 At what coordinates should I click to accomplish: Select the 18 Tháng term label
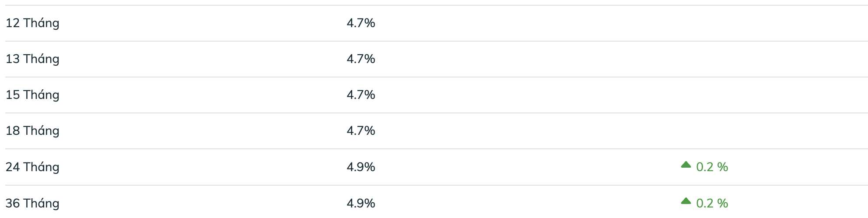[x=32, y=131]
